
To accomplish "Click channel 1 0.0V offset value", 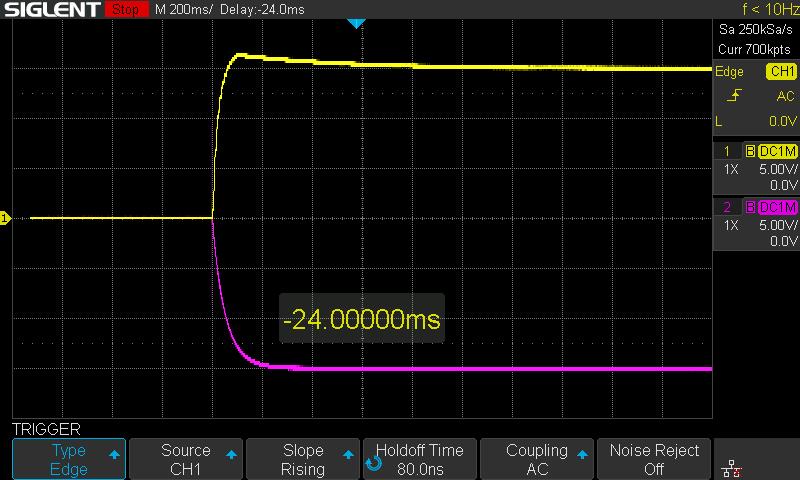I will 784,185.
